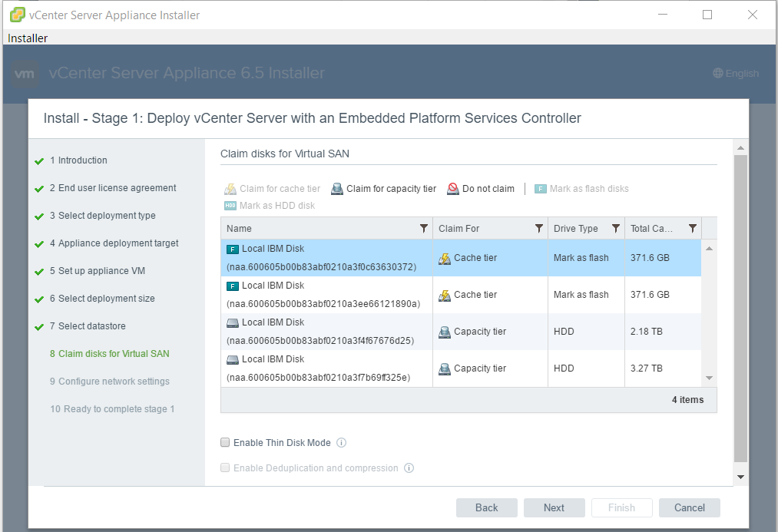Click the Finish button
Screen dimensions: 778x532
(x=621, y=507)
